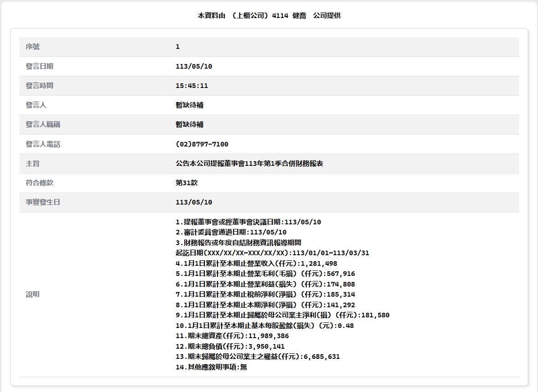538x392 pixels.
Task: Select the parent-owner net income line '181,580'
Action: click(x=283, y=315)
